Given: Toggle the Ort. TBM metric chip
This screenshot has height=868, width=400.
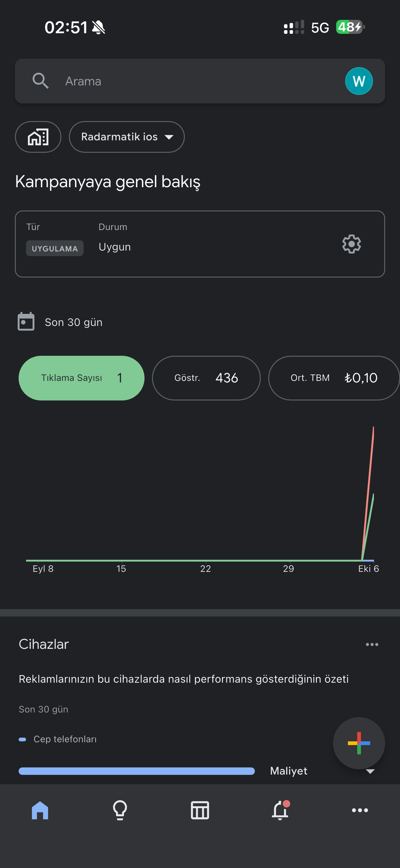Looking at the screenshot, I should (334, 378).
